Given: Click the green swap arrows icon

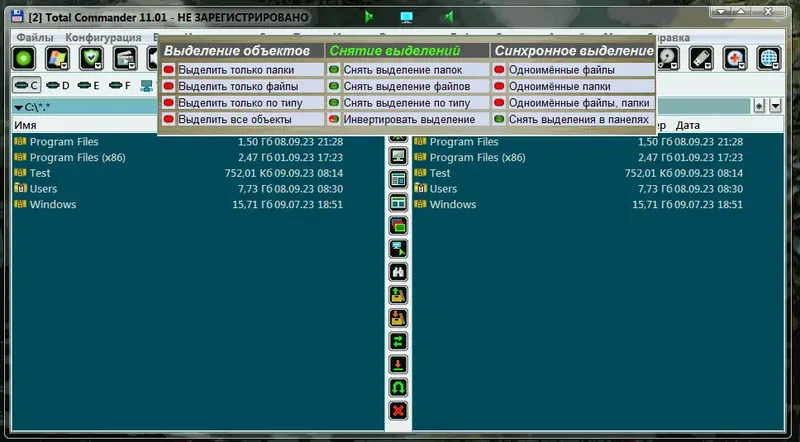Looking at the screenshot, I should (398, 341).
